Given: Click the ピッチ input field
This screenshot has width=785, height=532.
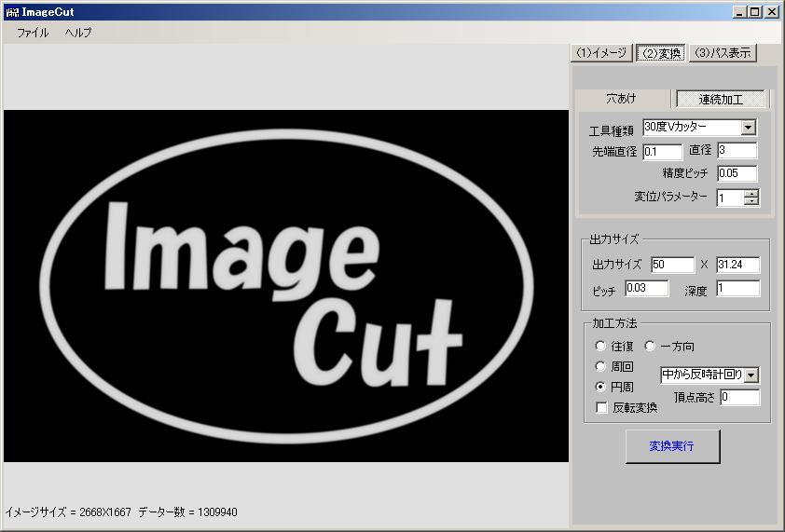Looking at the screenshot, I should (x=647, y=288).
